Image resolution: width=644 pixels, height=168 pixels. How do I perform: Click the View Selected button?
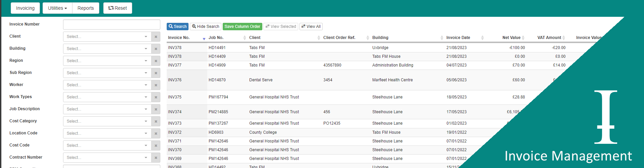(281, 27)
